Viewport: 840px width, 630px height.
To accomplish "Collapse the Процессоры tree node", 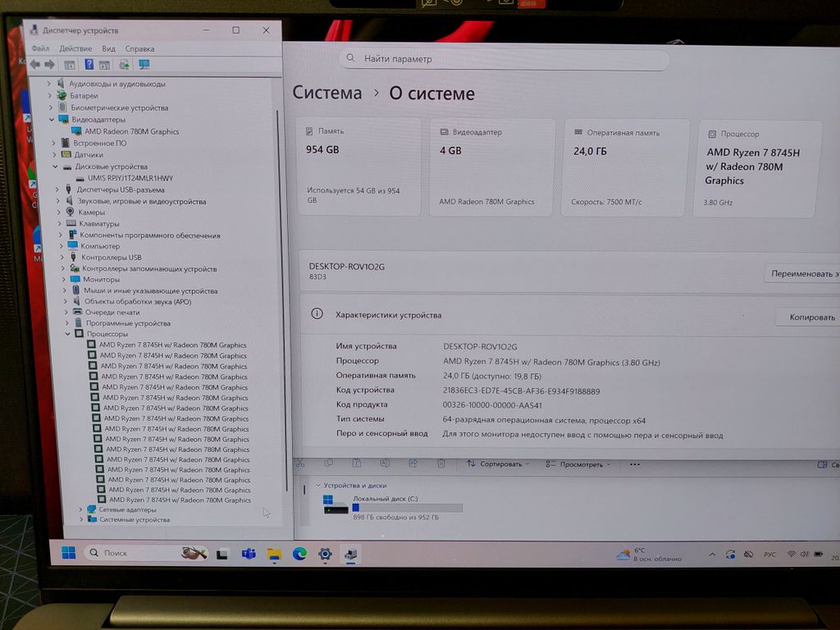I will coord(68,335).
